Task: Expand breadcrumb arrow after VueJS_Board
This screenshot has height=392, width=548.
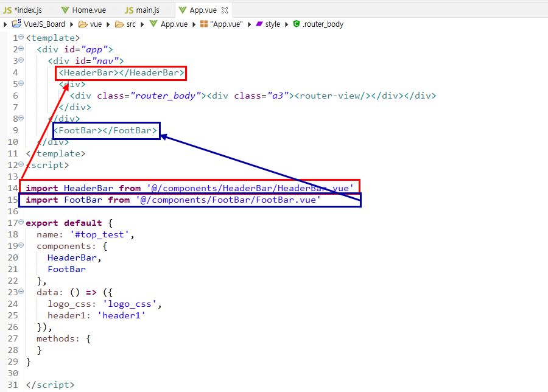Action: click(x=71, y=24)
